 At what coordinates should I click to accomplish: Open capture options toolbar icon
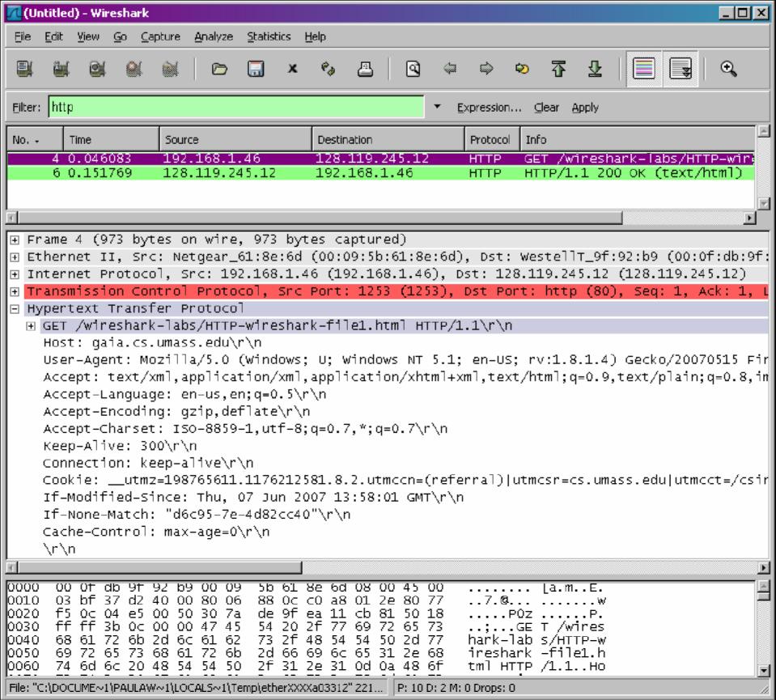click(61, 69)
